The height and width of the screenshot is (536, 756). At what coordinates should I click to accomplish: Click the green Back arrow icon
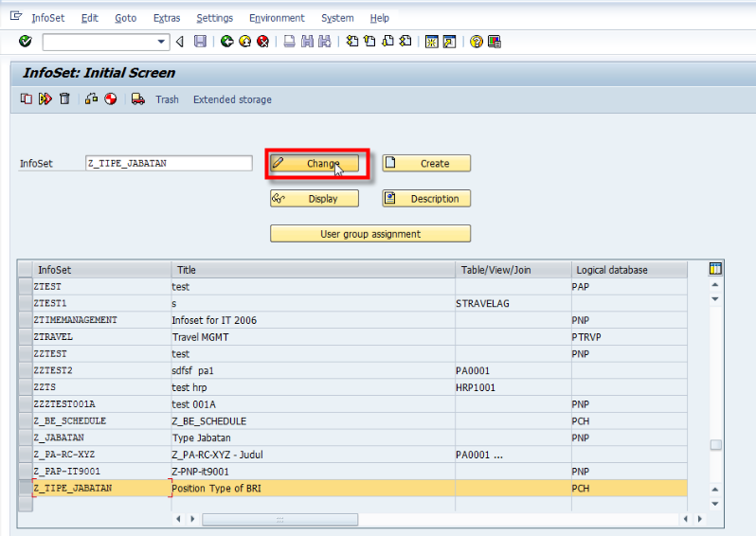227,42
